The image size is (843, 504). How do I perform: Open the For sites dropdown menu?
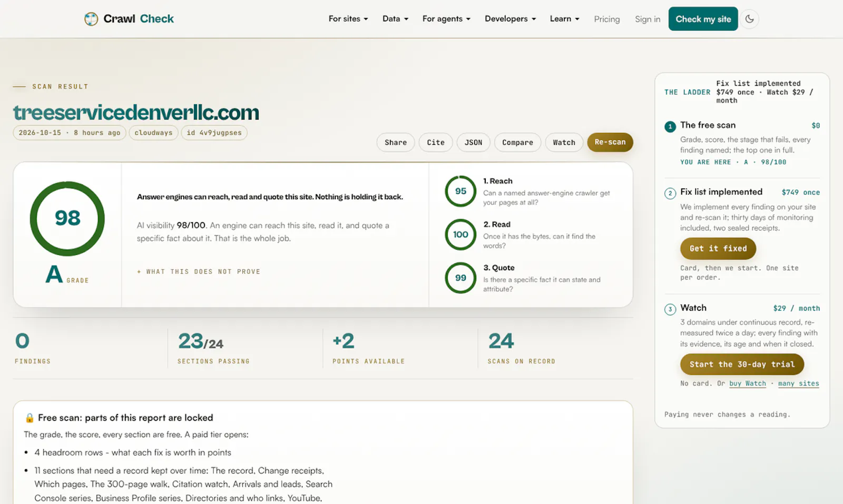(x=348, y=19)
